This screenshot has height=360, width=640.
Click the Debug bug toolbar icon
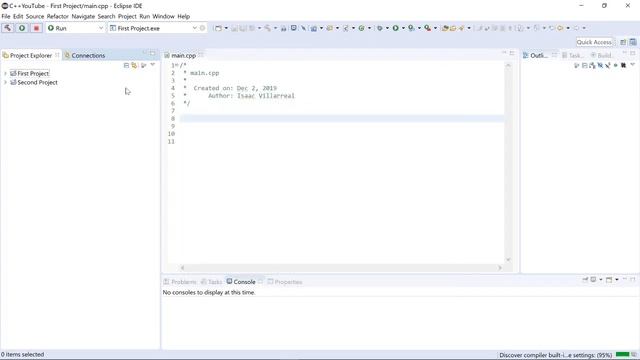(x=380, y=28)
